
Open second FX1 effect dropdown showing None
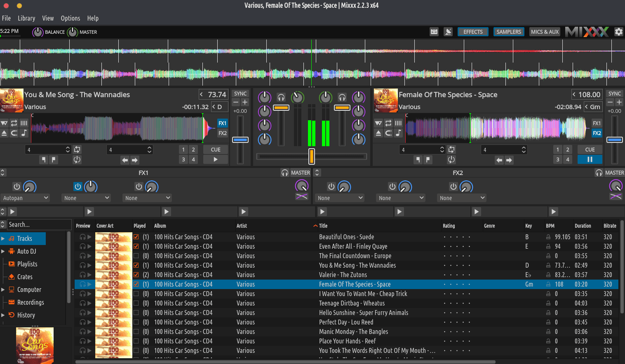86,198
